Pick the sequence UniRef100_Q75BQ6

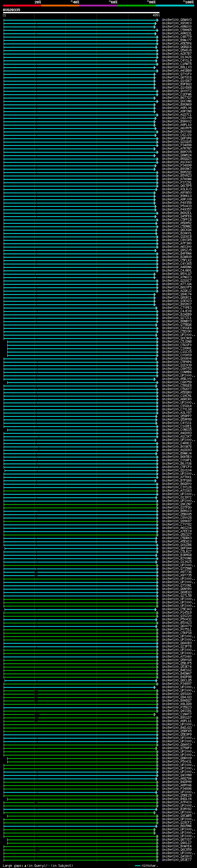(177, 325)
